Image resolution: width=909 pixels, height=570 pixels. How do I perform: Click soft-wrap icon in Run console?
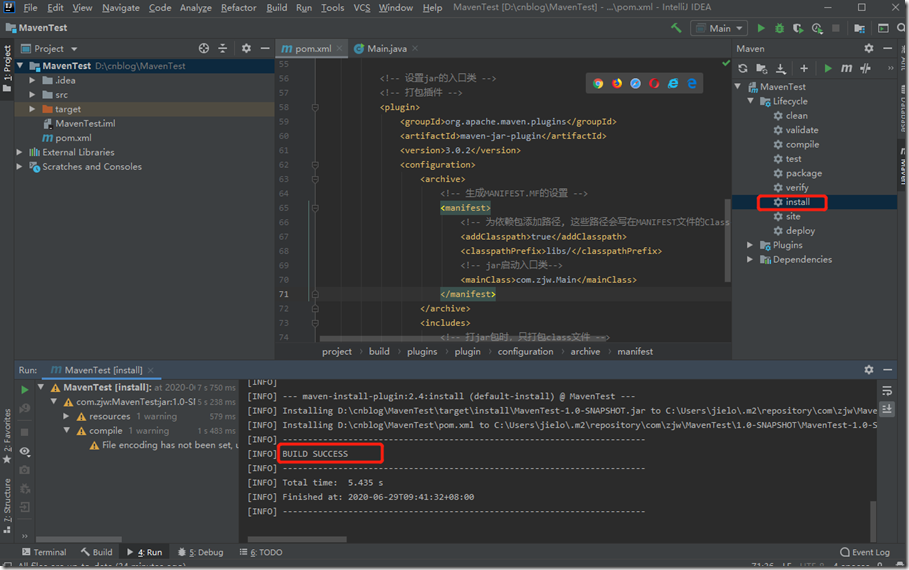point(887,391)
